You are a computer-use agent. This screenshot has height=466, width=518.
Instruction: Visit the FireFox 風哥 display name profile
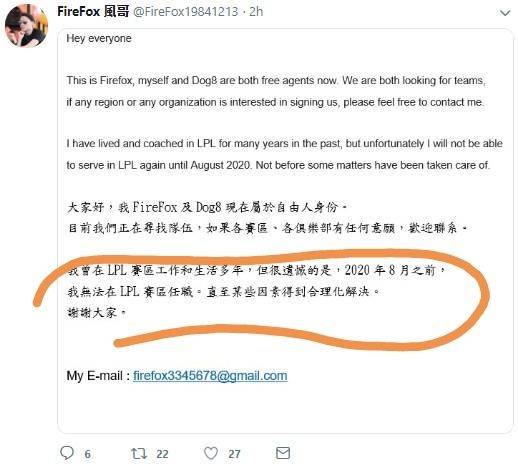(x=93, y=12)
